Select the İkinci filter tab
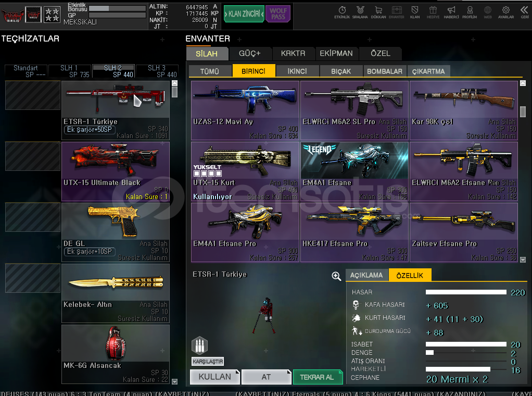This screenshot has height=396, width=532. [297, 71]
